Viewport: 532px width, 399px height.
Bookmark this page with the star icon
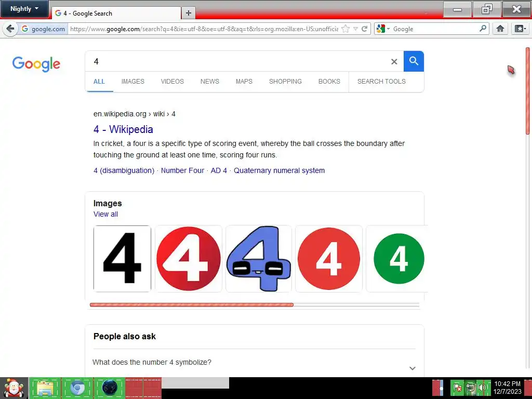point(345,29)
